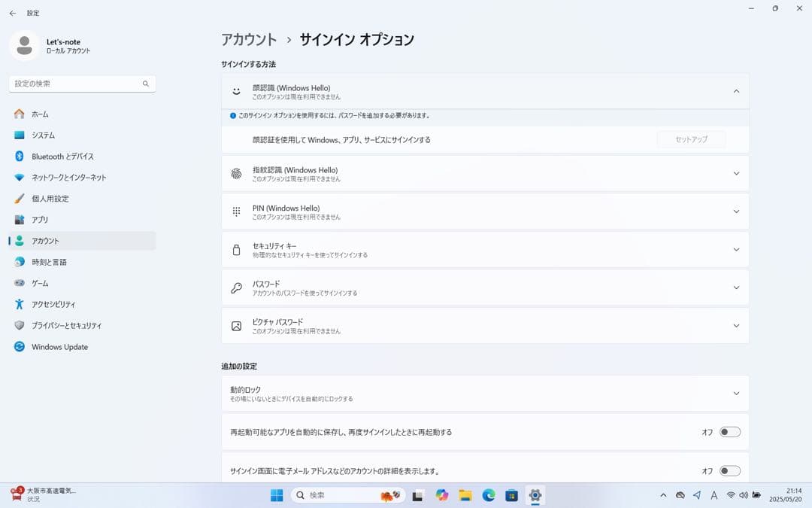Launch Microsoft Edge from the taskbar
Screen dimensions: 812x508
point(489,495)
